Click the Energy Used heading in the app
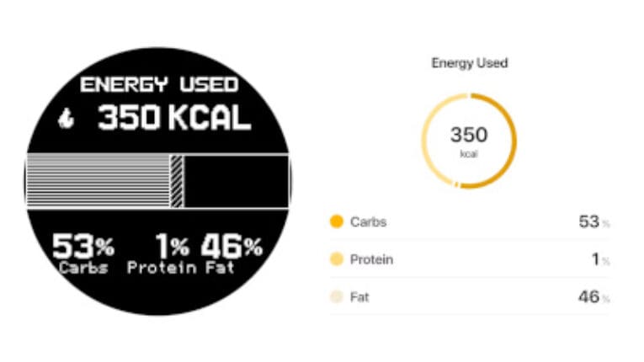Screen dimensions: 644x362 470,63
